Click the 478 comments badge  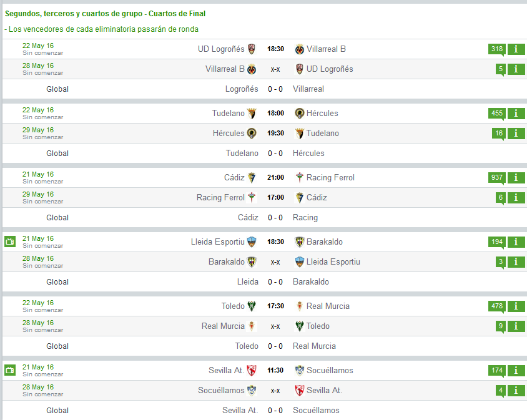497,306
